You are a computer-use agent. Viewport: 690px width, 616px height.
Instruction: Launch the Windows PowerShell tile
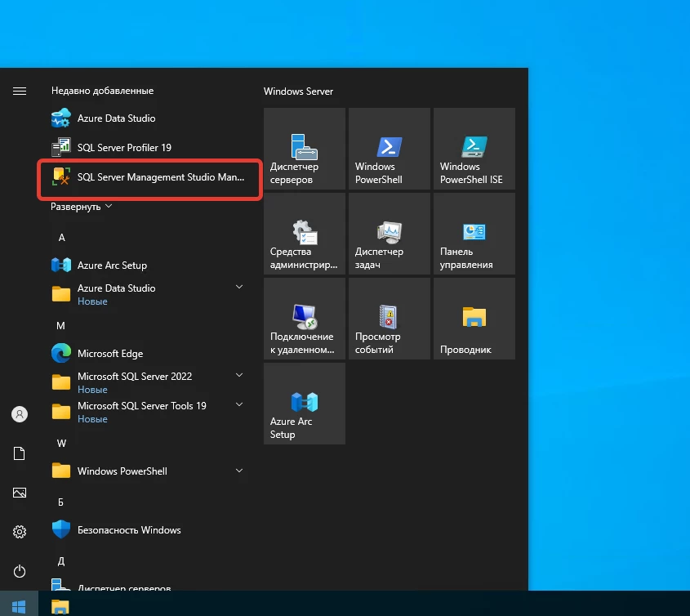[x=389, y=149]
